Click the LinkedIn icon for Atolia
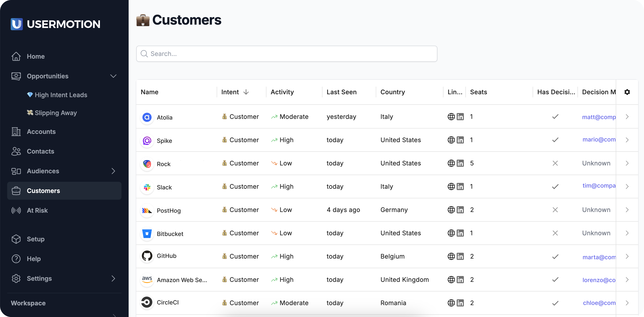This screenshot has height=317, width=644. tap(460, 117)
